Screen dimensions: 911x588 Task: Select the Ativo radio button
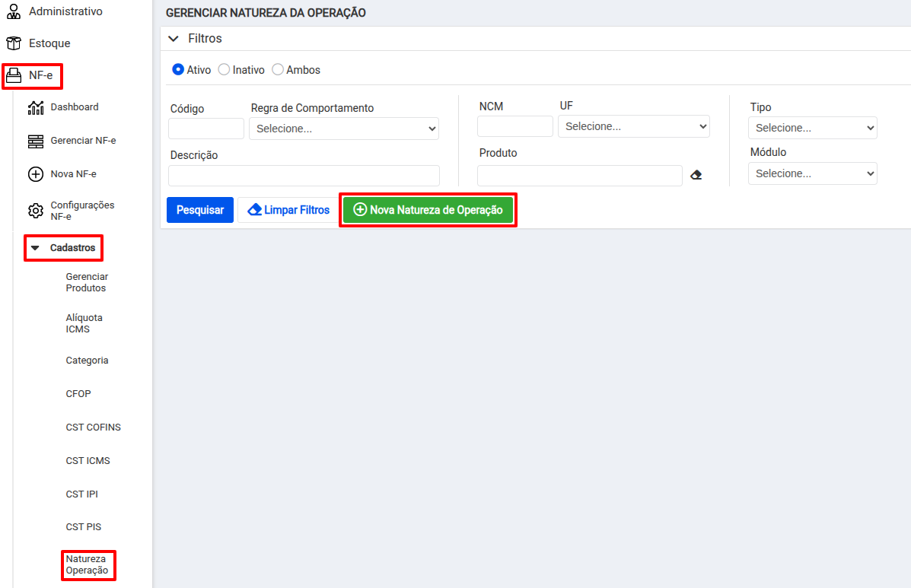click(178, 69)
